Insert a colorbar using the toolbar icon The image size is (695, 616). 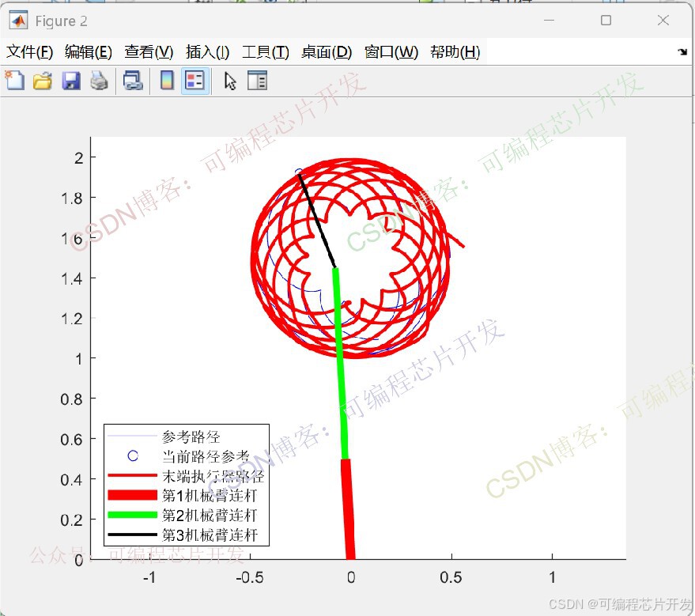click(167, 81)
